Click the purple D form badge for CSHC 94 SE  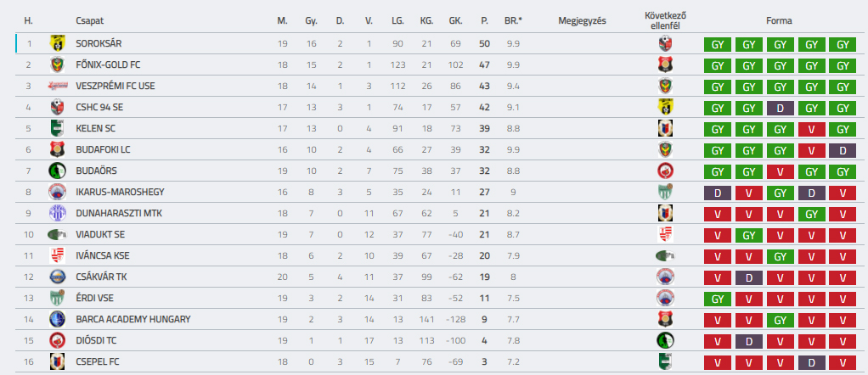click(780, 107)
